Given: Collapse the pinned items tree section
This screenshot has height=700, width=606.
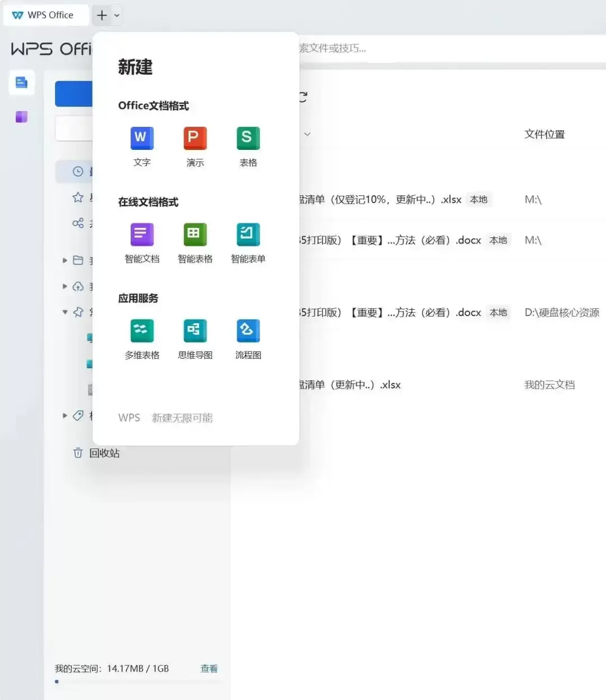Looking at the screenshot, I should click(65, 312).
